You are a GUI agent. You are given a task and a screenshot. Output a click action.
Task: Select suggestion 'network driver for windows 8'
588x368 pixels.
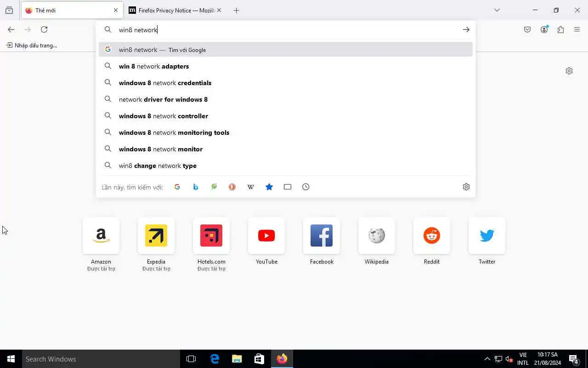(285, 99)
